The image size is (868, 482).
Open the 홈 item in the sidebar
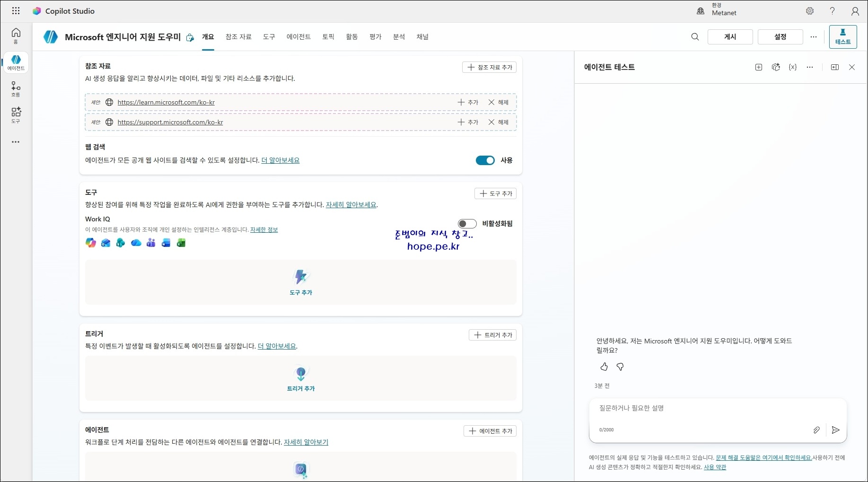pos(16,35)
